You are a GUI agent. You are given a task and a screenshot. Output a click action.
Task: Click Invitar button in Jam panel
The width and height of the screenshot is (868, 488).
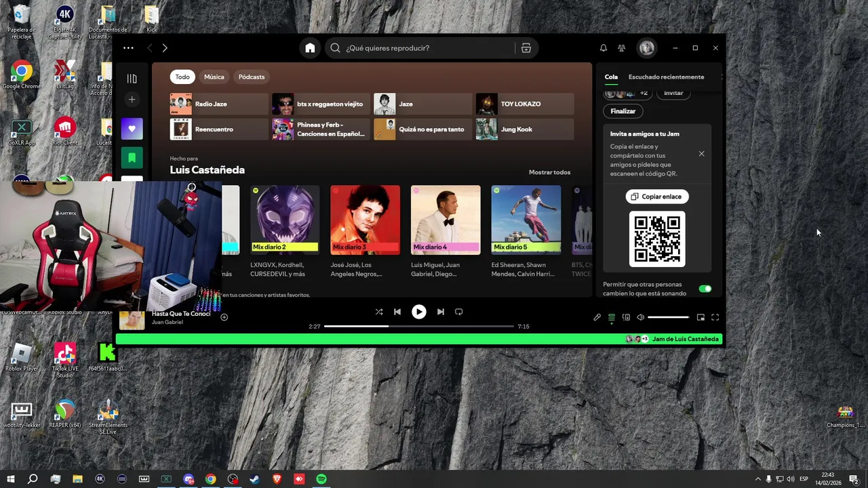tap(673, 94)
